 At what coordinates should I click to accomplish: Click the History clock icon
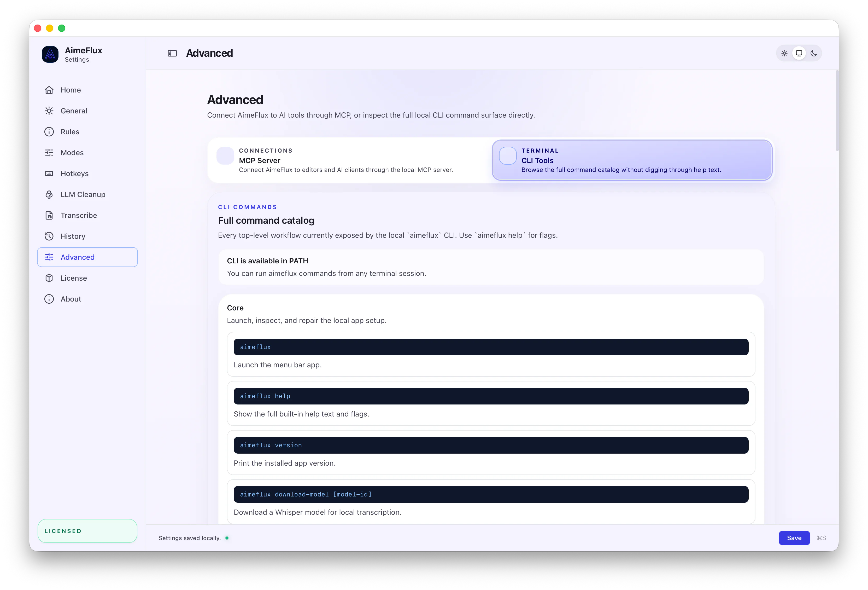49,236
